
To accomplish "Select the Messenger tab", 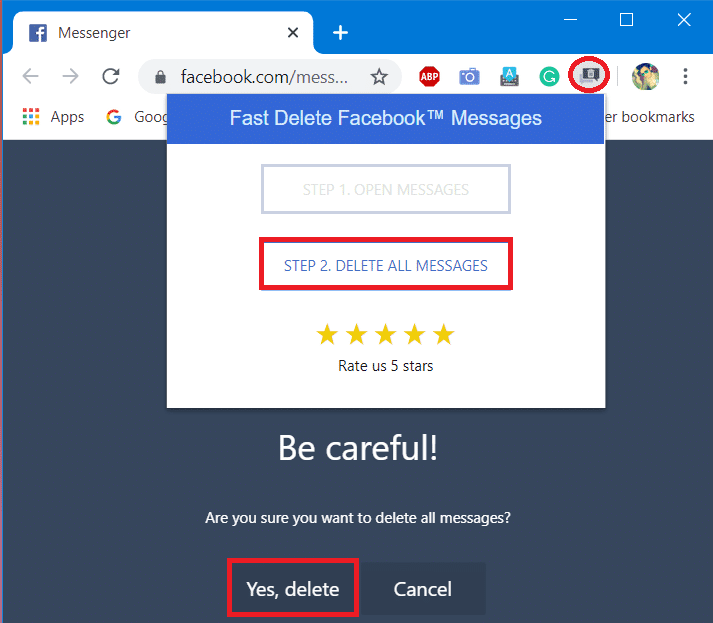I will point(163,33).
